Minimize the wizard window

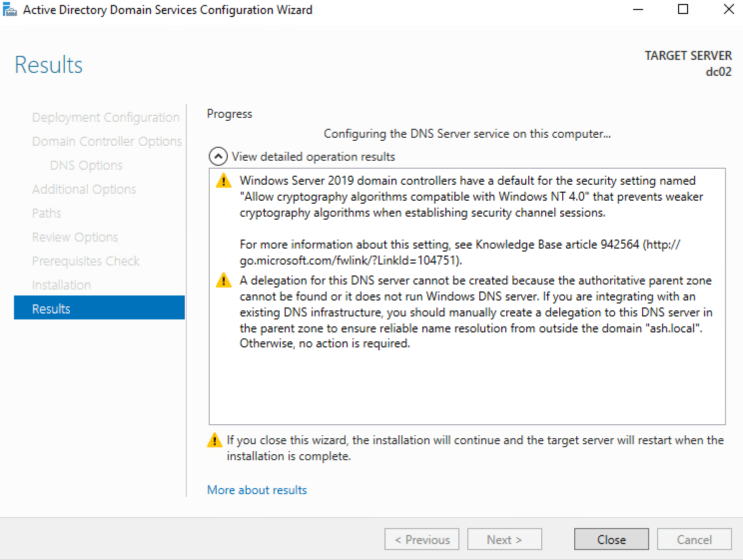pyautogui.click(x=638, y=9)
